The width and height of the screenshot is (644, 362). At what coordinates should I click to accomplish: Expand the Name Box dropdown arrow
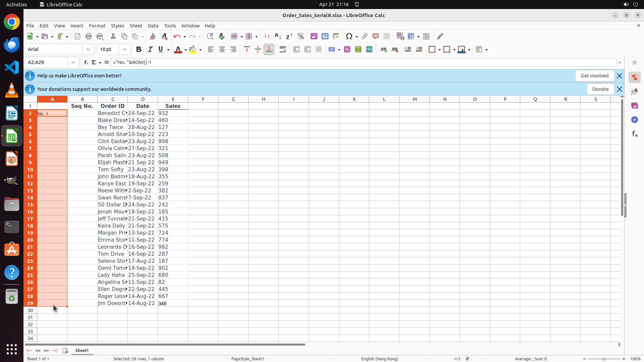click(73, 62)
